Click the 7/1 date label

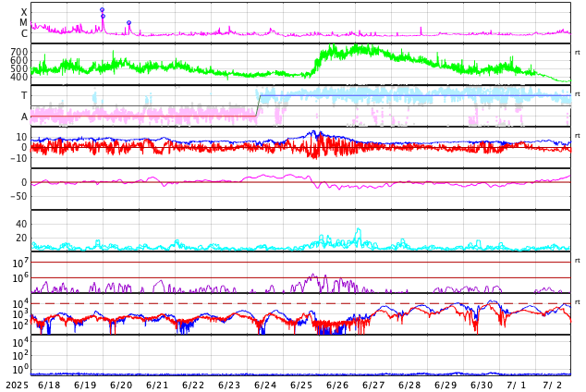tap(517, 385)
